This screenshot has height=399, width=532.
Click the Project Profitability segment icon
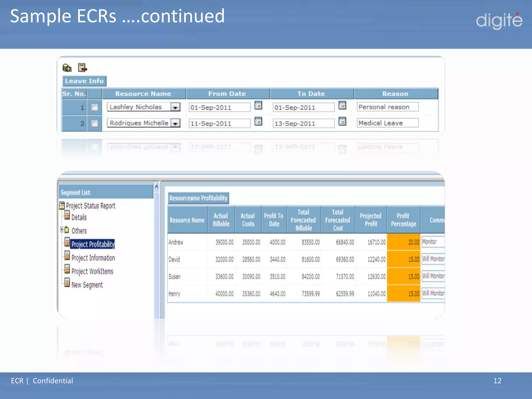67,242
